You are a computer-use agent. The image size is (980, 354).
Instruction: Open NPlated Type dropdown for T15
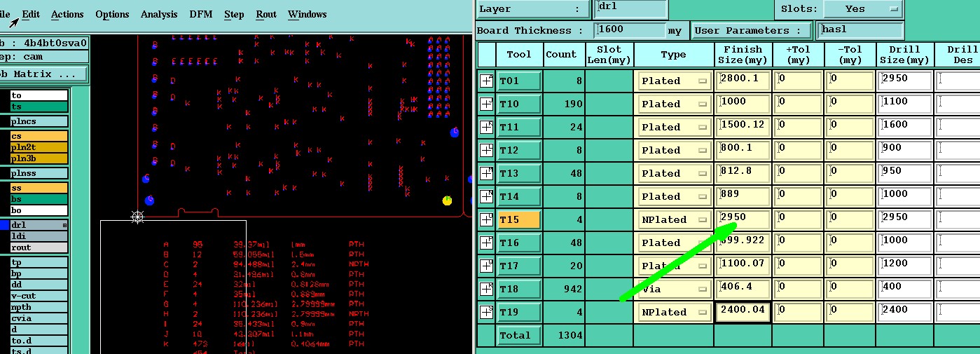pos(673,219)
